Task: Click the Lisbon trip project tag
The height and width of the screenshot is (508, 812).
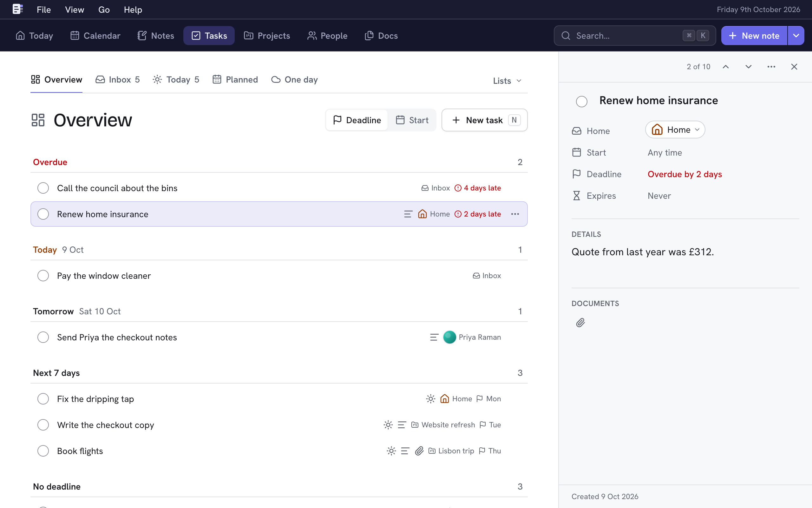Action: click(x=451, y=451)
